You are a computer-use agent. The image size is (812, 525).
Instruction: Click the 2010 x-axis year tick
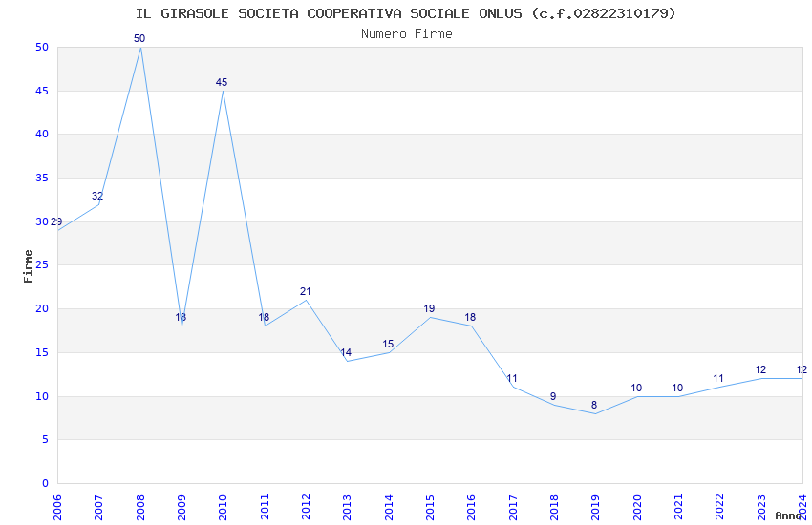pos(223,507)
